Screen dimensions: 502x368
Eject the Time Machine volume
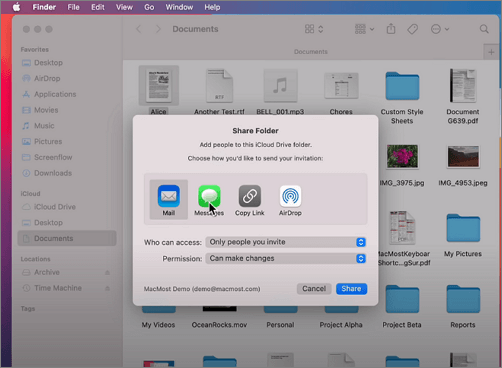point(107,288)
